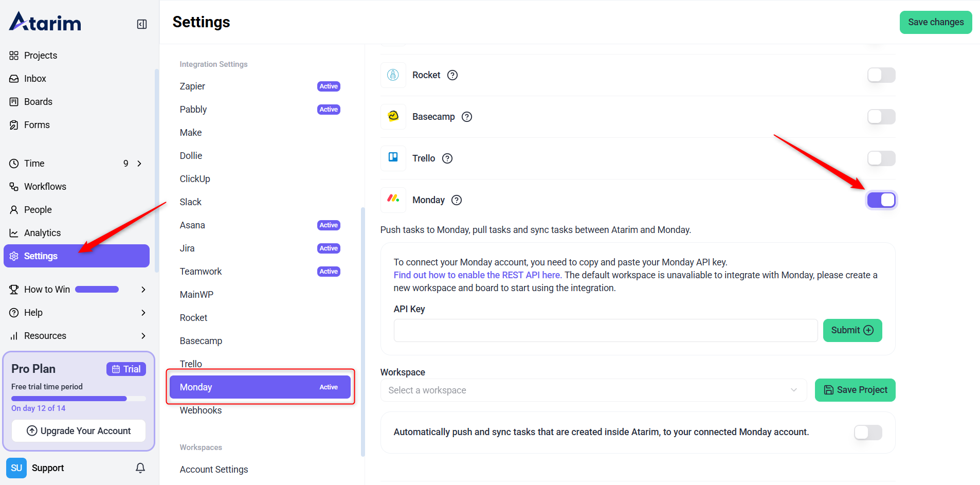
Task: Click the help icon next to Monday
Action: click(457, 200)
